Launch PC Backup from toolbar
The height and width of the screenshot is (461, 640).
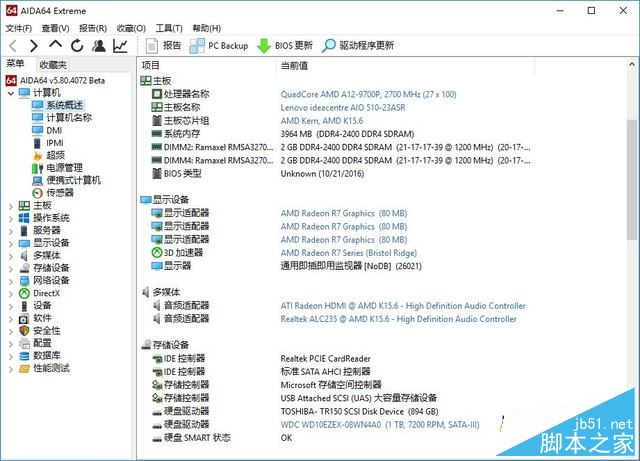tap(219, 46)
